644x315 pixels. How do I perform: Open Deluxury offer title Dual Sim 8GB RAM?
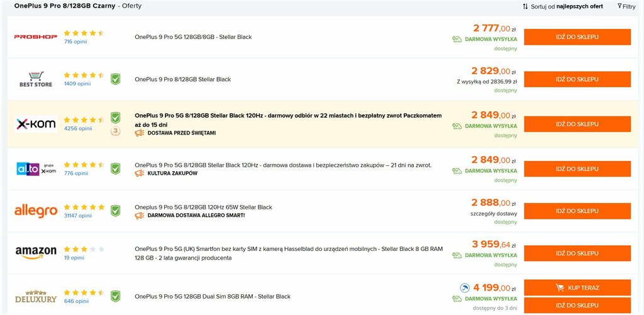point(213,297)
